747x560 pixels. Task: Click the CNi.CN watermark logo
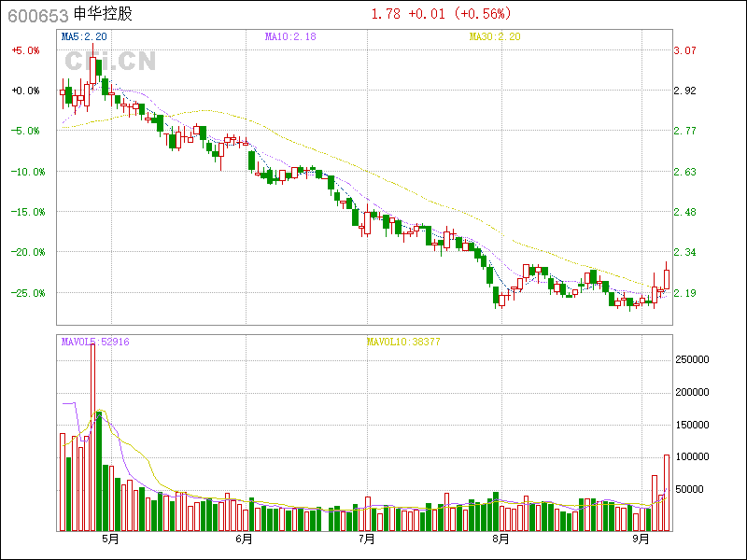pos(109,62)
